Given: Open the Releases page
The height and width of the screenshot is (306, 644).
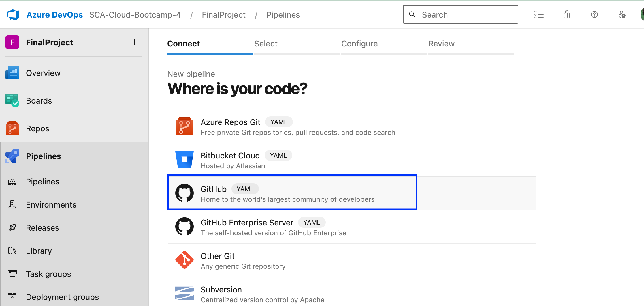Looking at the screenshot, I should click(42, 227).
